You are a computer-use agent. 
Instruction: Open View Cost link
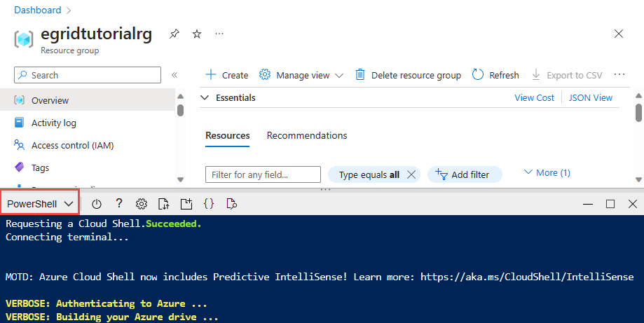(535, 97)
